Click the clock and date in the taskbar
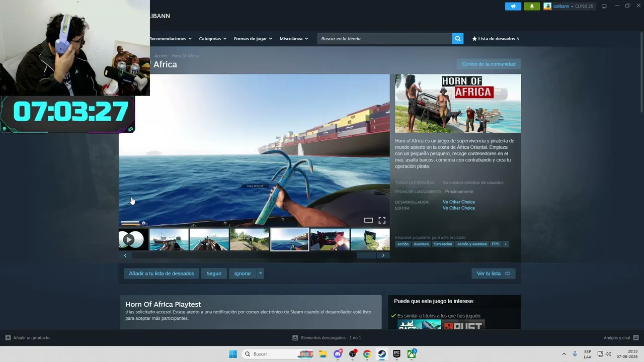Image resolution: width=644 pixels, height=362 pixels. [627, 354]
